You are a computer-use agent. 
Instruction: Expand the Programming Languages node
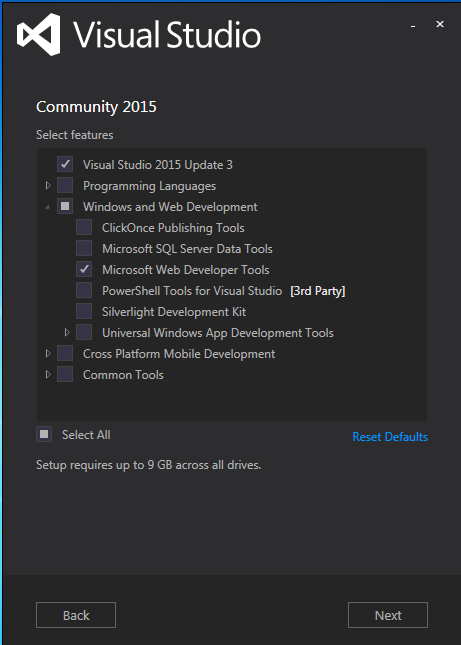[48, 185]
